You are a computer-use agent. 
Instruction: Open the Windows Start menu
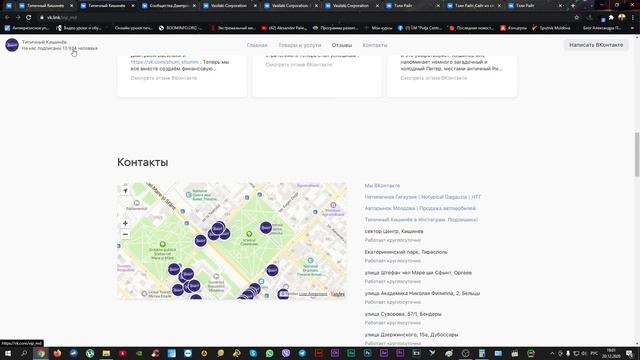click(x=8, y=353)
